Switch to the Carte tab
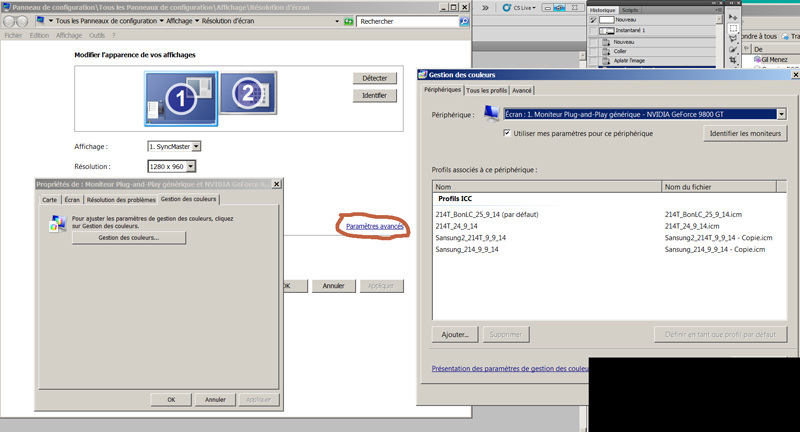800x432 pixels. coord(49,200)
